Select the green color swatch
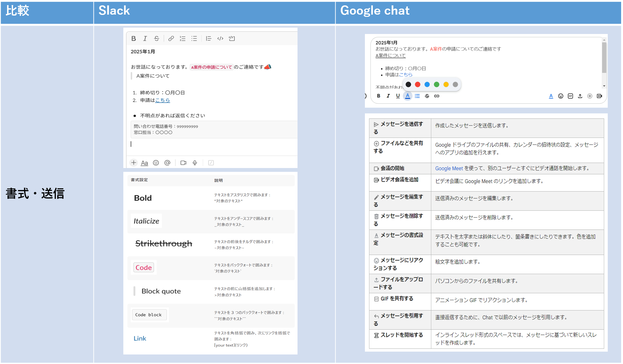Viewport: 623px width, 364px height. point(436,84)
